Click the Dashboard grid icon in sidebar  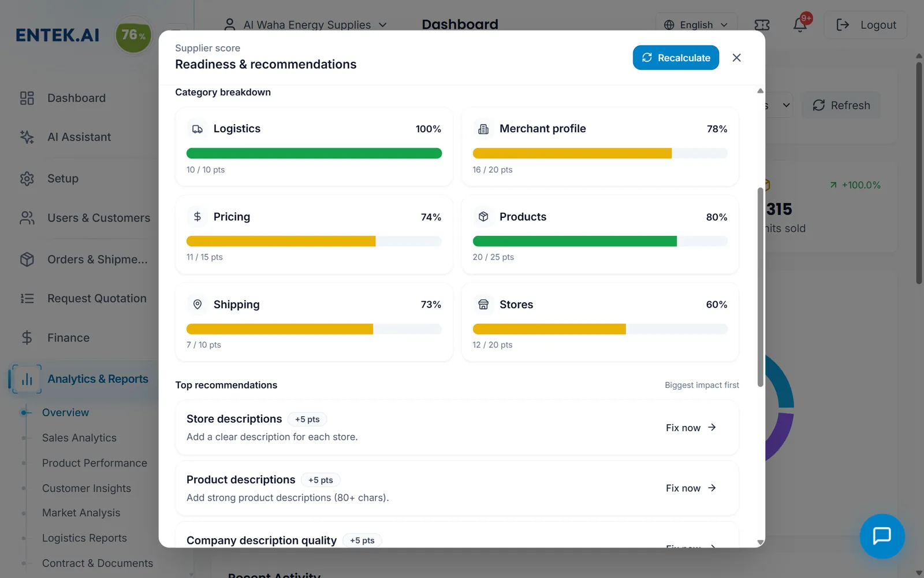(27, 98)
